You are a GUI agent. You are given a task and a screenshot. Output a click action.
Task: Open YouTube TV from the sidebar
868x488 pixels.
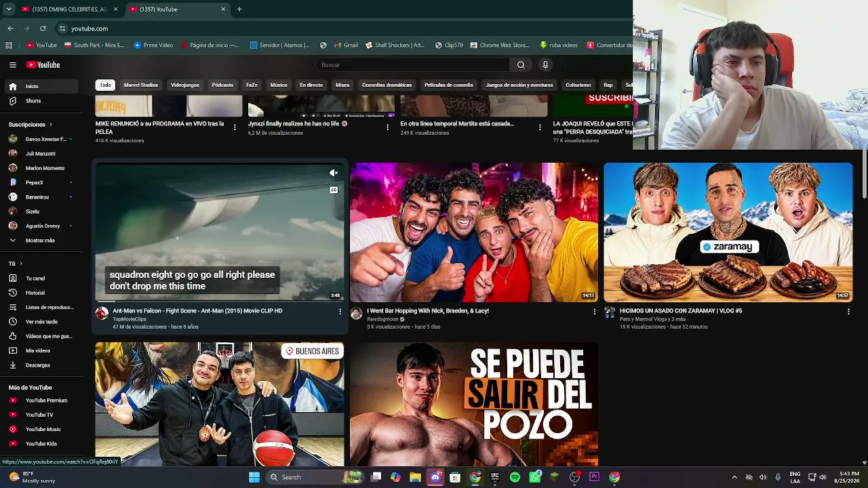(41, 415)
